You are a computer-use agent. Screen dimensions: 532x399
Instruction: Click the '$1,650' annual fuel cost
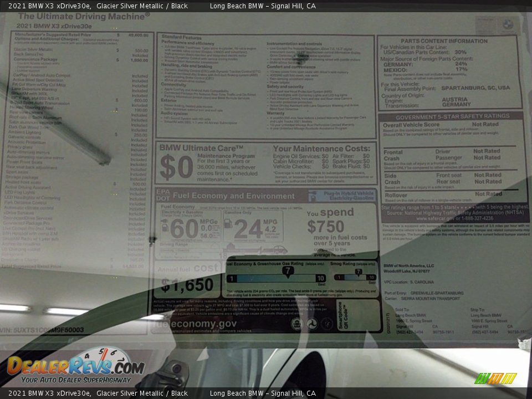point(187,285)
